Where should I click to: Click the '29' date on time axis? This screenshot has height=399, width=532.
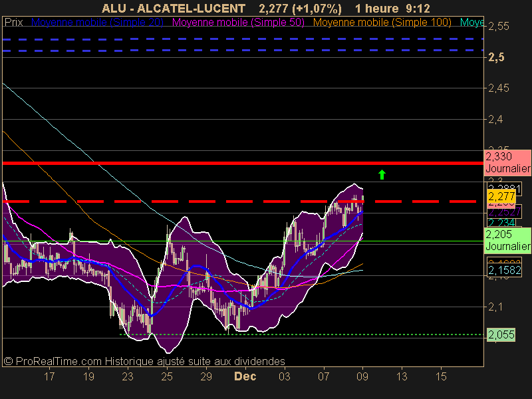tap(206, 376)
